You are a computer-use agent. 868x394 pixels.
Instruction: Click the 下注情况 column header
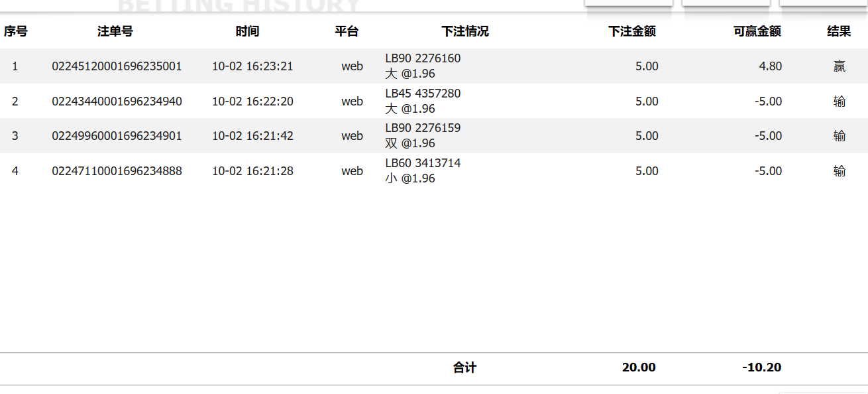tap(464, 31)
